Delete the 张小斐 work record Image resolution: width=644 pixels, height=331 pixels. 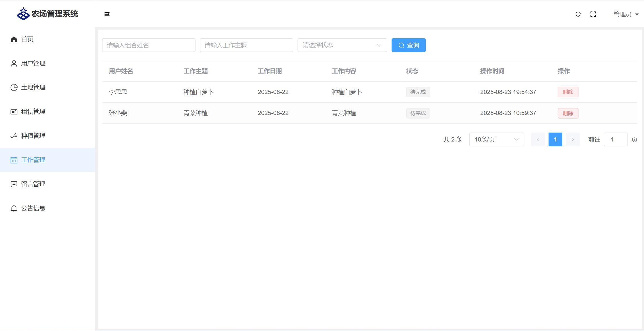tap(568, 113)
